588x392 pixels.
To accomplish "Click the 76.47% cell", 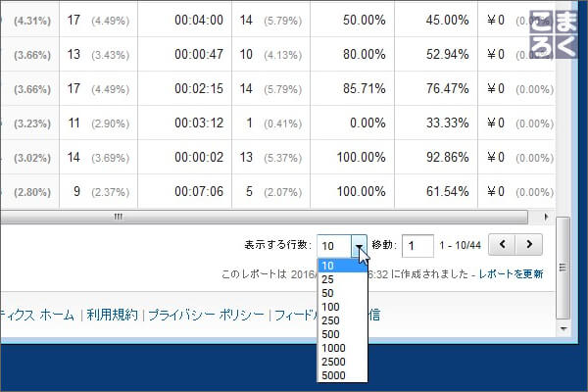I will (x=448, y=89).
